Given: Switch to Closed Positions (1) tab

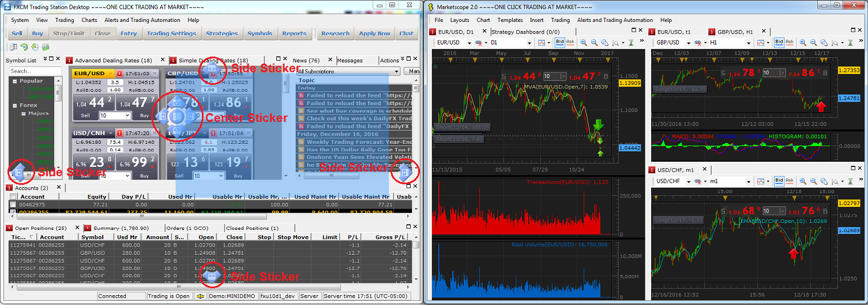Looking at the screenshot, I should point(252,228).
